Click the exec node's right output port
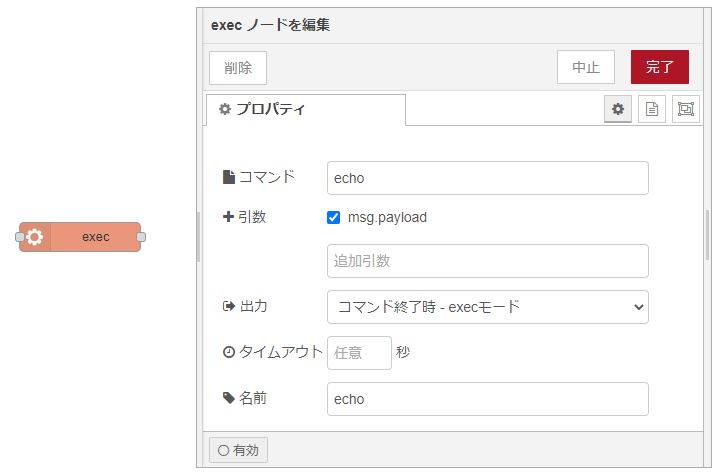Image resolution: width=721 pixels, height=476 pixels. pyautogui.click(x=141, y=237)
